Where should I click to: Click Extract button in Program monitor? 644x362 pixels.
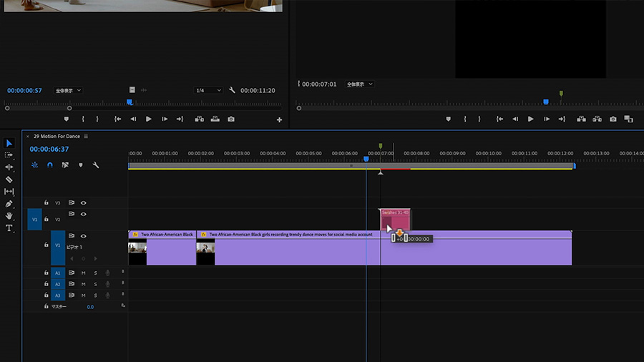(x=597, y=119)
